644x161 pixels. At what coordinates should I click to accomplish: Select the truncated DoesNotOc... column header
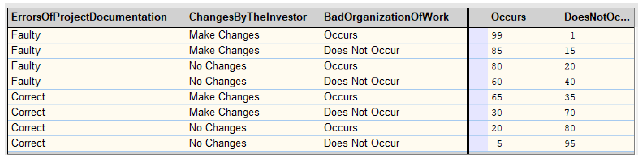pyautogui.click(x=597, y=17)
